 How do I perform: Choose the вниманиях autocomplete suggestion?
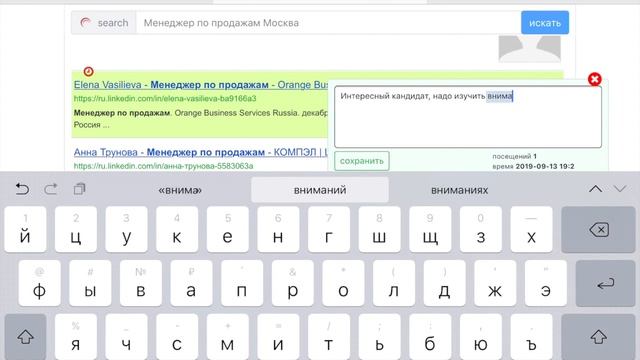point(460,190)
